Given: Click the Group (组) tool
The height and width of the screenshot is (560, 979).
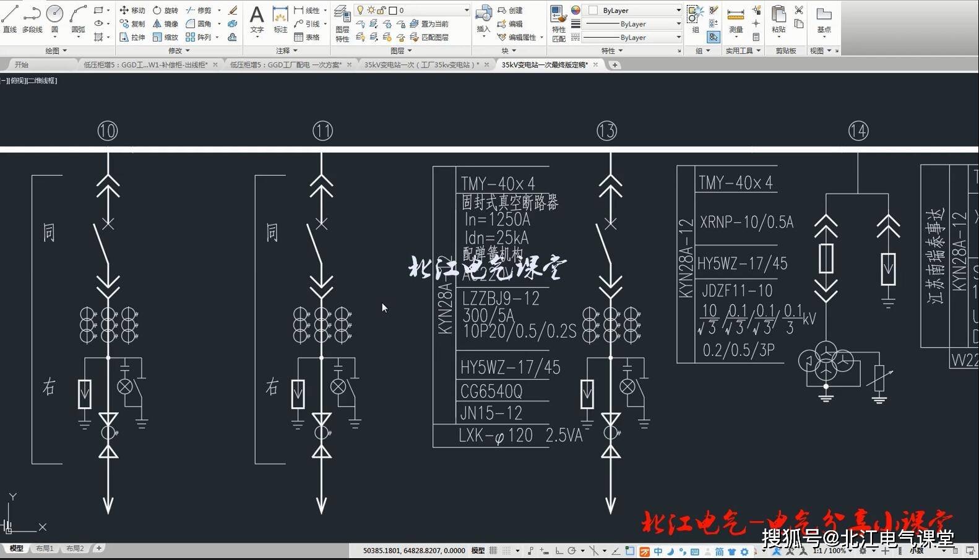Looking at the screenshot, I should click(696, 20).
